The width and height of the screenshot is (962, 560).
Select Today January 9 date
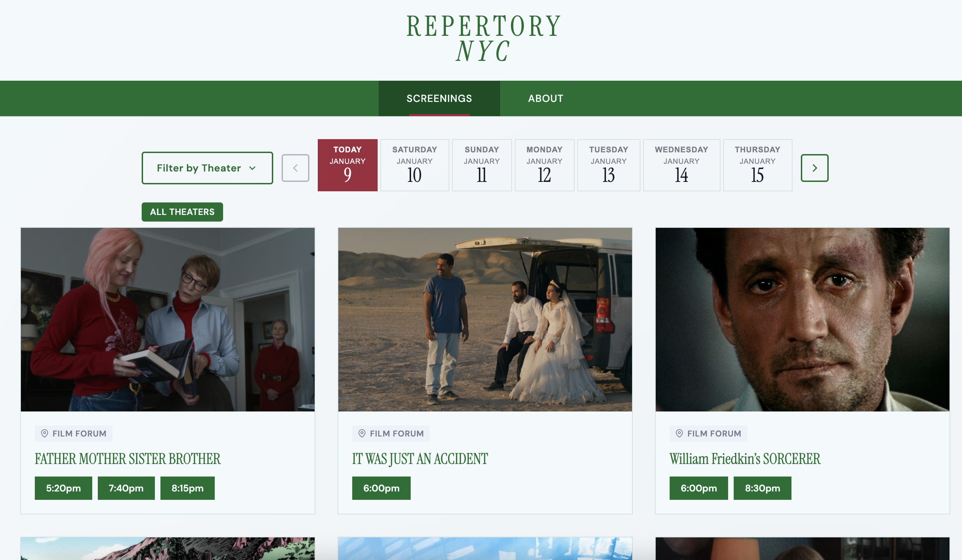(347, 165)
